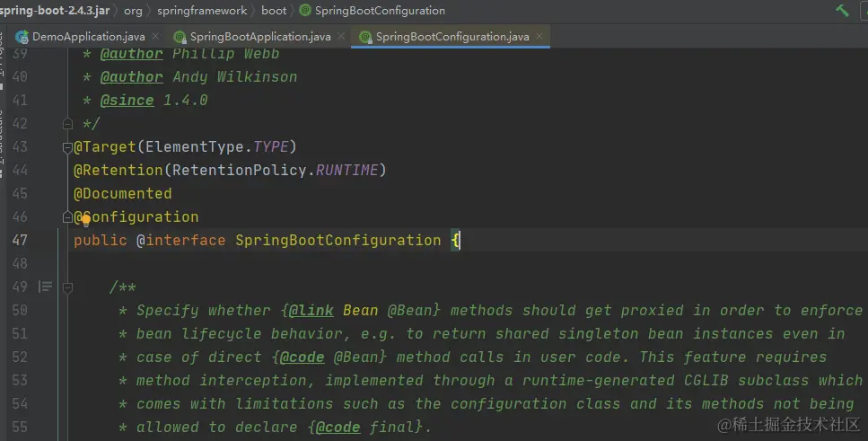Click the CGLIB word in the comment
Image resolution: width=868 pixels, height=441 pixels.
click(706, 381)
